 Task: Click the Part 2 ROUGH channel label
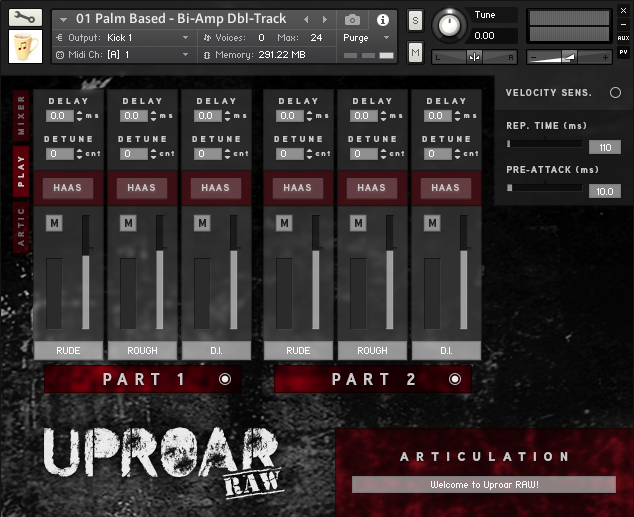pos(372,350)
